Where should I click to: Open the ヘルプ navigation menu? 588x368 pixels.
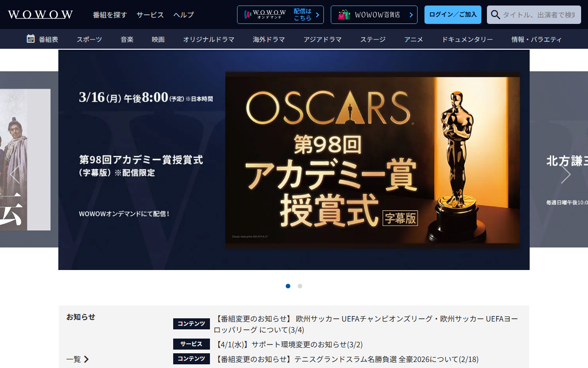point(183,14)
